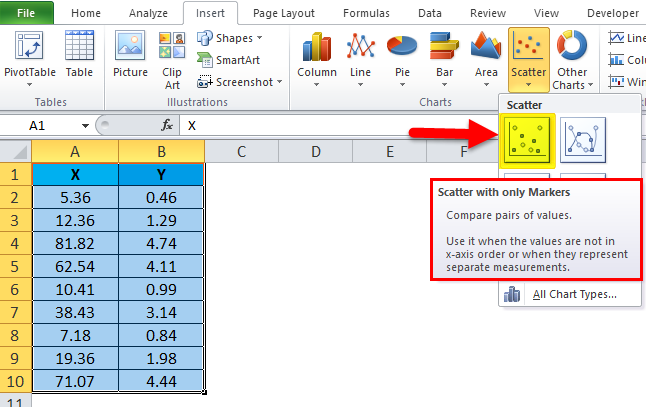Image resolution: width=646 pixels, height=407 pixels.
Task: Select column B header
Action: [x=162, y=151]
